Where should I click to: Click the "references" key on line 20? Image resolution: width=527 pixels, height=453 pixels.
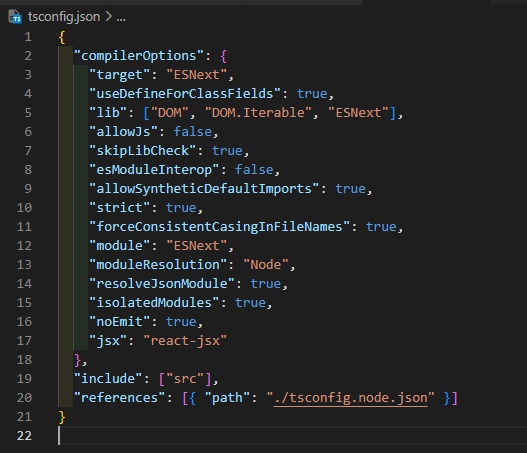(119, 398)
